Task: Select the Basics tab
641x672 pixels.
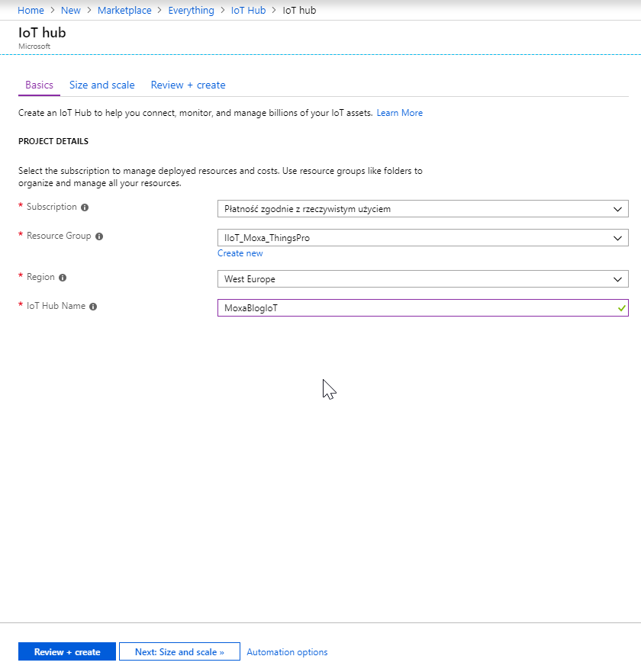Action: click(x=39, y=85)
